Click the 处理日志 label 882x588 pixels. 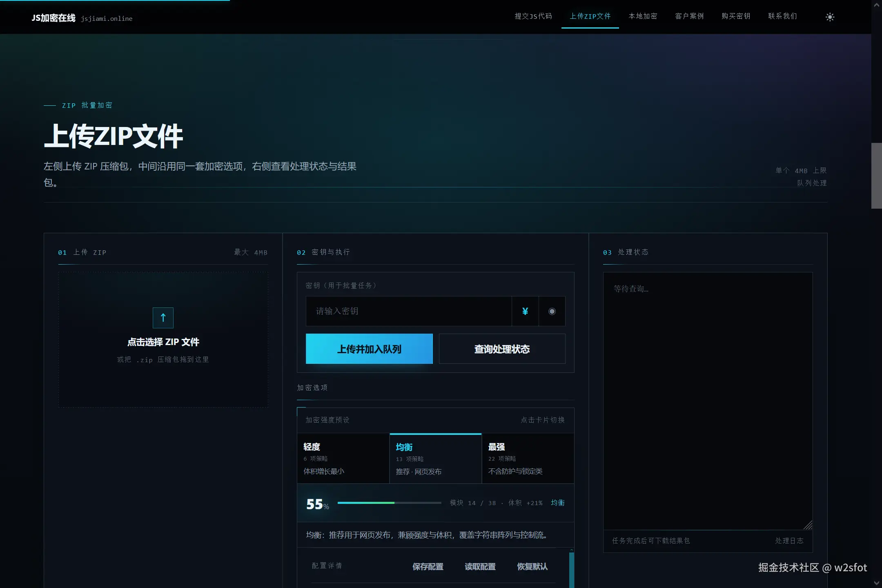pos(789,541)
